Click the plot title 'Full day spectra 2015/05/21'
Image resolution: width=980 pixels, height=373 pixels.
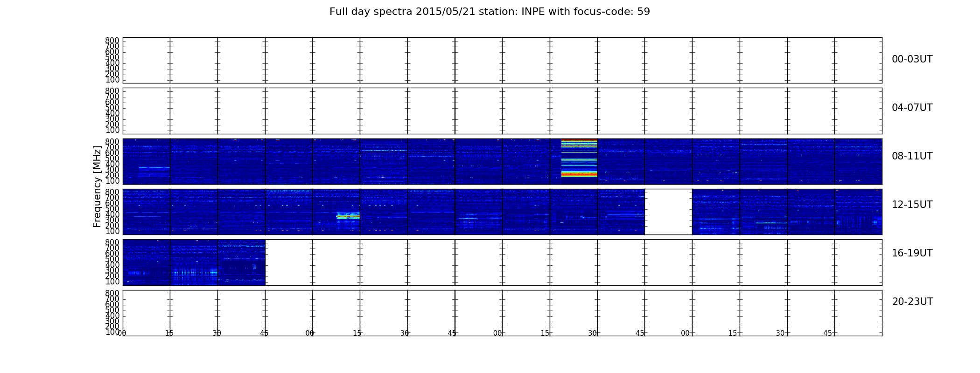pos(490,12)
